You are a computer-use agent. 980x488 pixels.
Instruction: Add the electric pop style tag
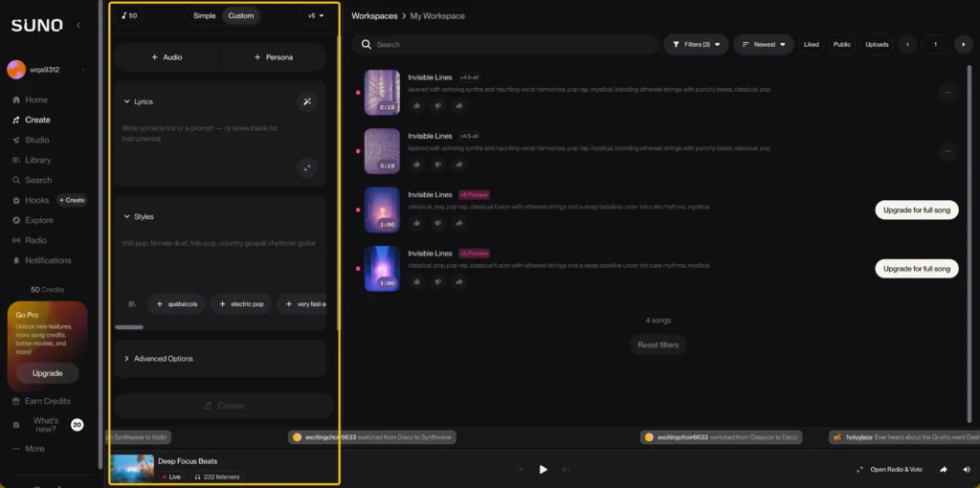(x=241, y=304)
